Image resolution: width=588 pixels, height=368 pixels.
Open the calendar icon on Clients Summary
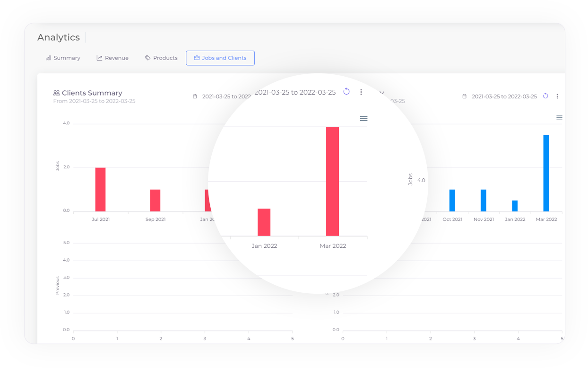tap(195, 96)
